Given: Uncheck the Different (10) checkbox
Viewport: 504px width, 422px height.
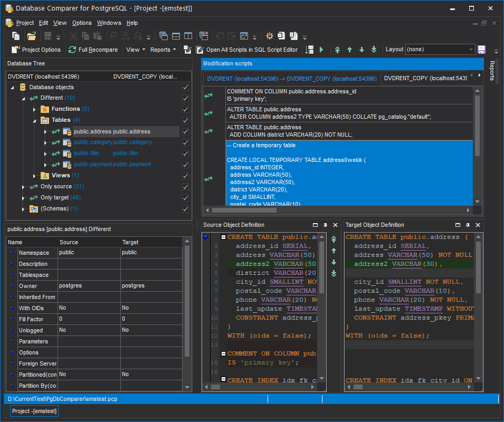Looking at the screenshot, I should pos(185,98).
